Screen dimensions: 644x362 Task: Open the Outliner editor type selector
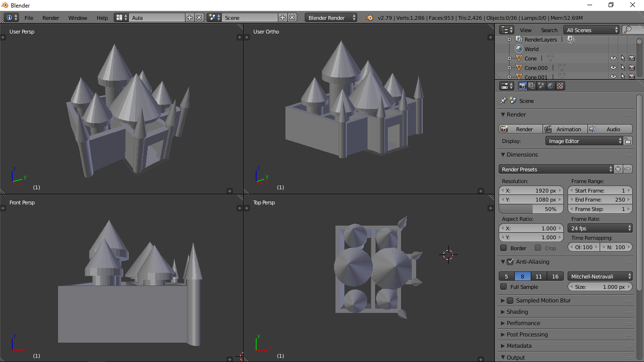click(x=507, y=30)
